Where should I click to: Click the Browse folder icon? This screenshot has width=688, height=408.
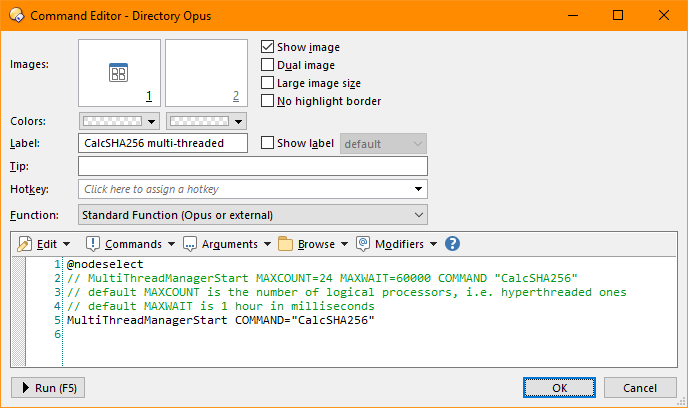(x=285, y=244)
